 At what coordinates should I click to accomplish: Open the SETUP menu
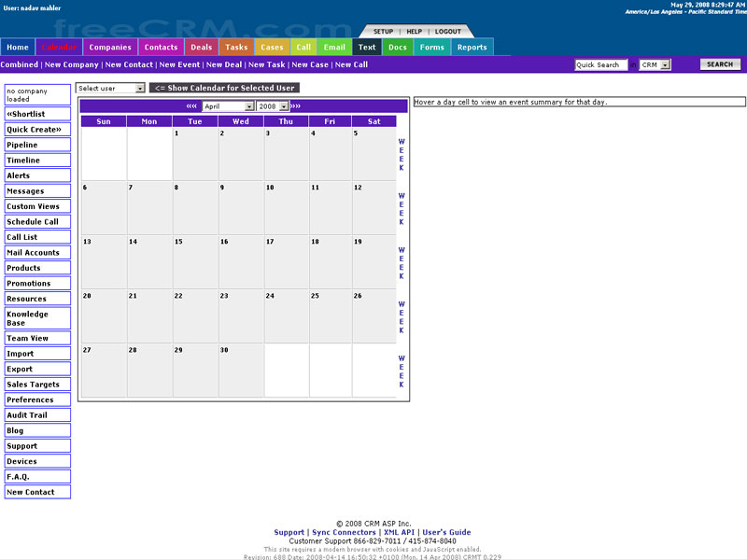(x=382, y=31)
